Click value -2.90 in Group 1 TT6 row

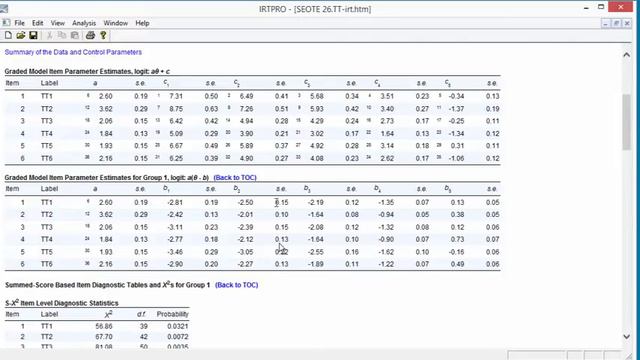coord(175,264)
